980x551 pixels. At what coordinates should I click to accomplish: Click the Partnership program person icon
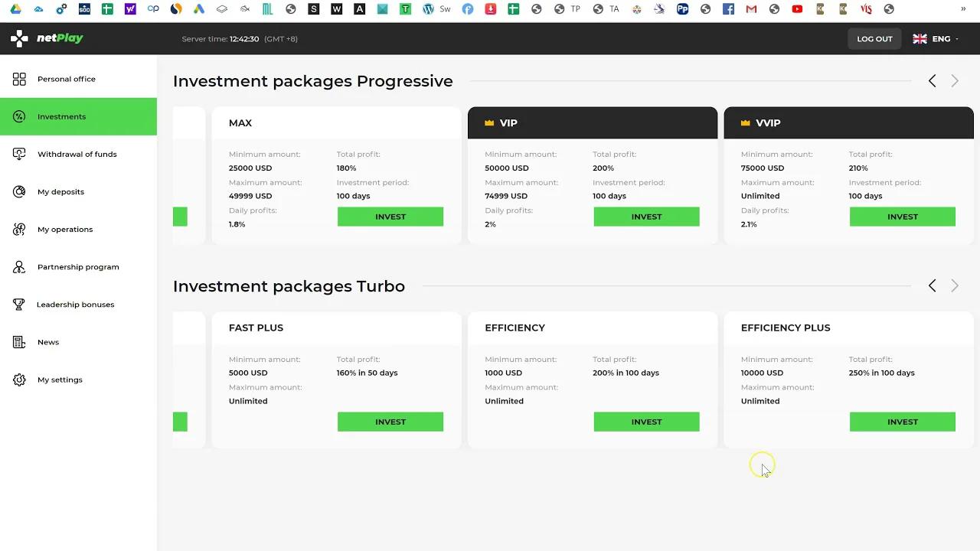tap(19, 266)
